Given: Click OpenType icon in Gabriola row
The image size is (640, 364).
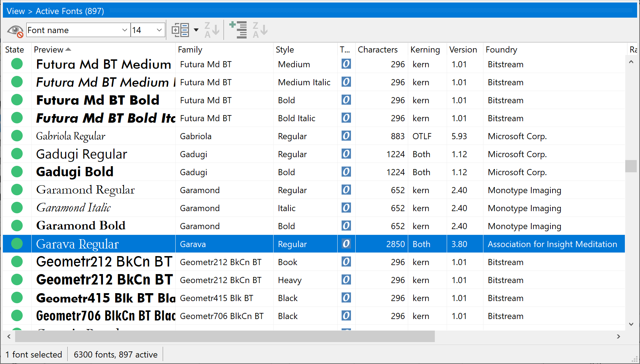Looking at the screenshot, I should pos(346,136).
